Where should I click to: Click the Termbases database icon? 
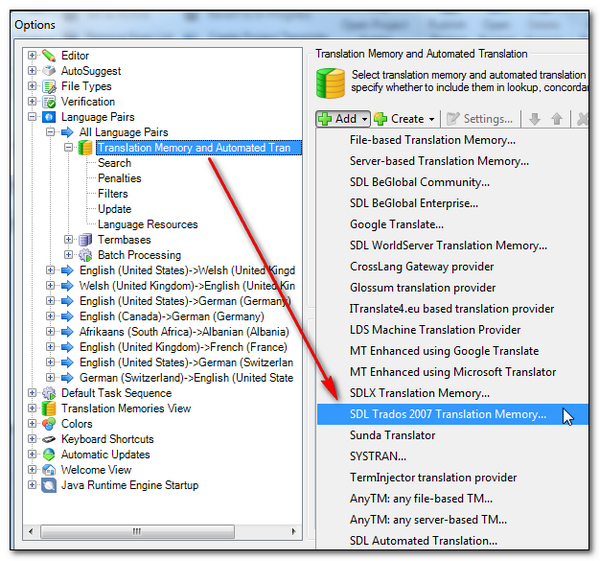85,240
